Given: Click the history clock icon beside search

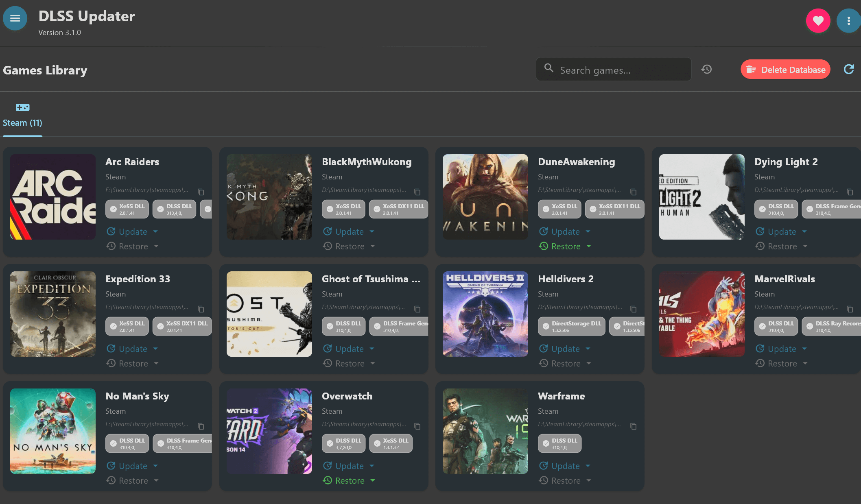Looking at the screenshot, I should [x=706, y=69].
